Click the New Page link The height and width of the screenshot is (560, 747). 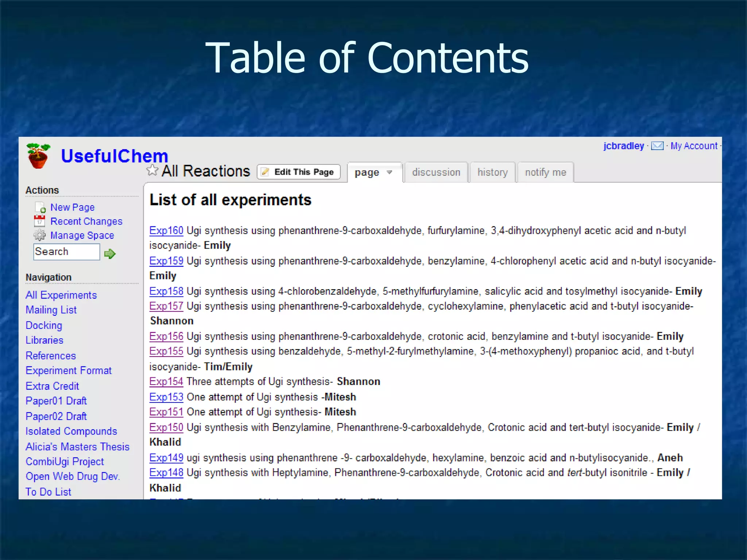pyautogui.click(x=72, y=207)
